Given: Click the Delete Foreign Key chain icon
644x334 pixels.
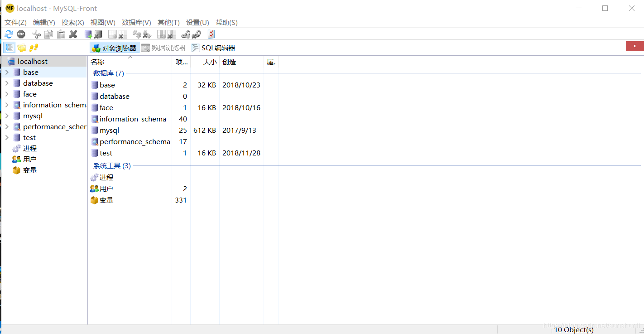Looking at the screenshot, I should coord(196,34).
